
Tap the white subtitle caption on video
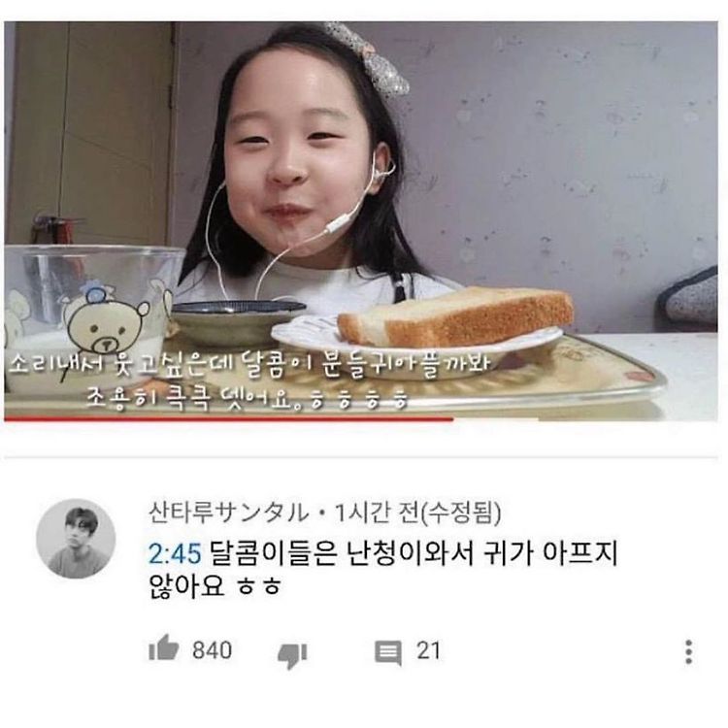(248, 381)
